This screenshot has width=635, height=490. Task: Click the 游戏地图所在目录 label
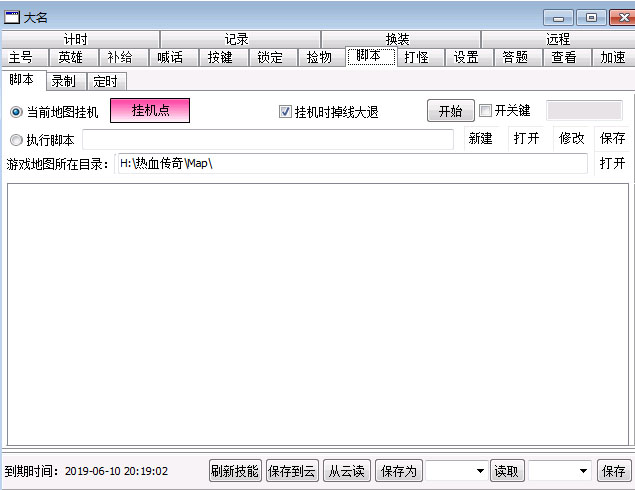57,164
